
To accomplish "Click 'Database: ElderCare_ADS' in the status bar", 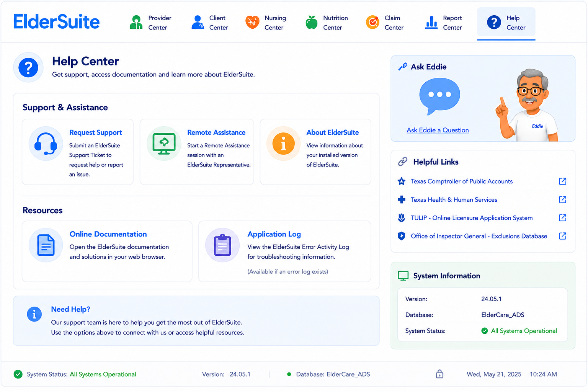I will [x=333, y=374].
